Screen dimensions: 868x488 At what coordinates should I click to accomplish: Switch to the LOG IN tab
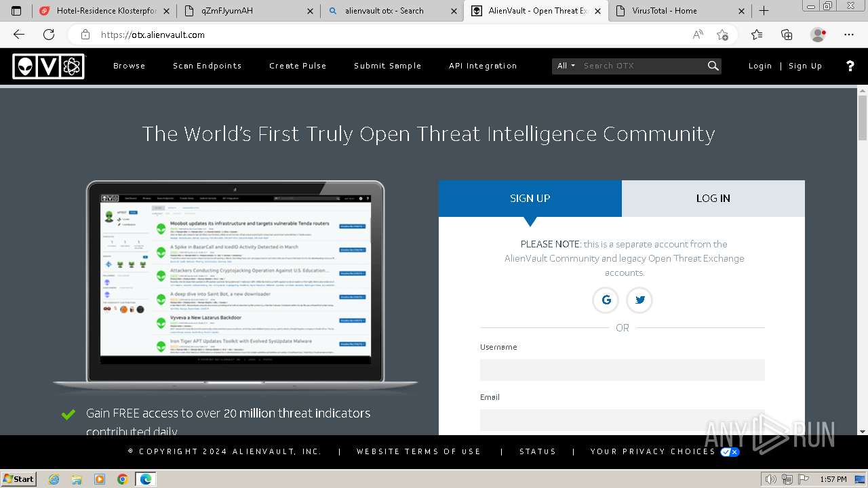tap(713, 199)
